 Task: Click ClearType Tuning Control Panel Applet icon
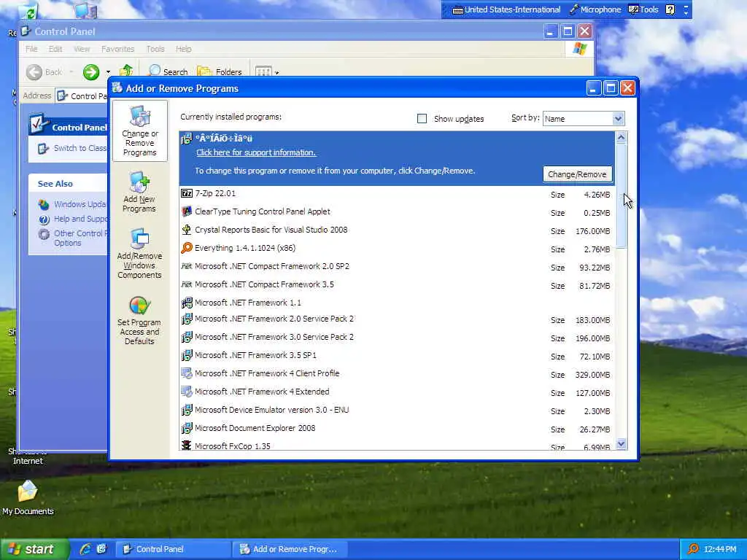pyautogui.click(x=187, y=211)
